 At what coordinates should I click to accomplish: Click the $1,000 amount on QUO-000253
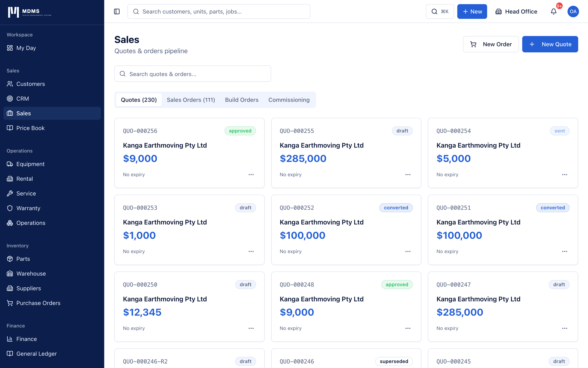coord(139,235)
